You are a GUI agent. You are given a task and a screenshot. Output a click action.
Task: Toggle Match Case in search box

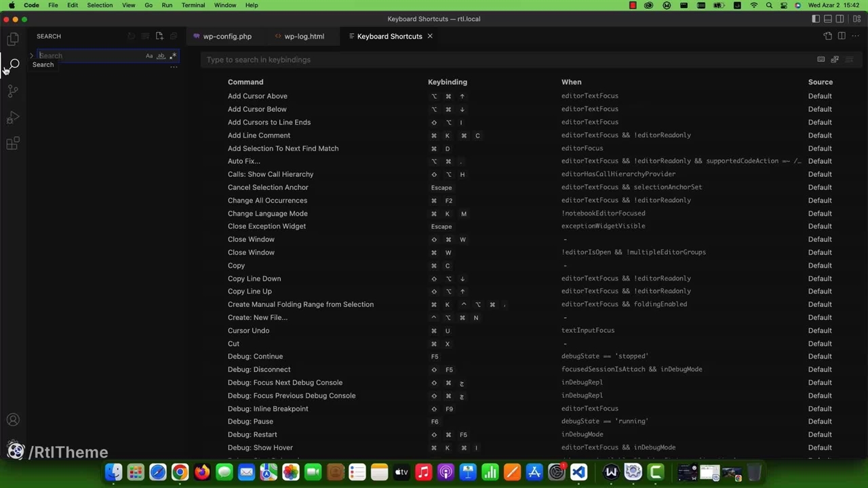(x=149, y=56)
